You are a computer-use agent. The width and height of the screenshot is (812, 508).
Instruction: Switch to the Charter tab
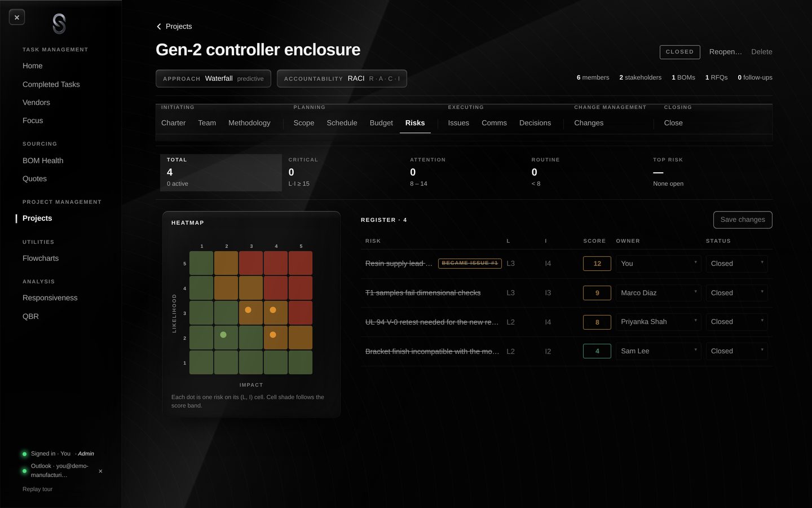[173, 123]
